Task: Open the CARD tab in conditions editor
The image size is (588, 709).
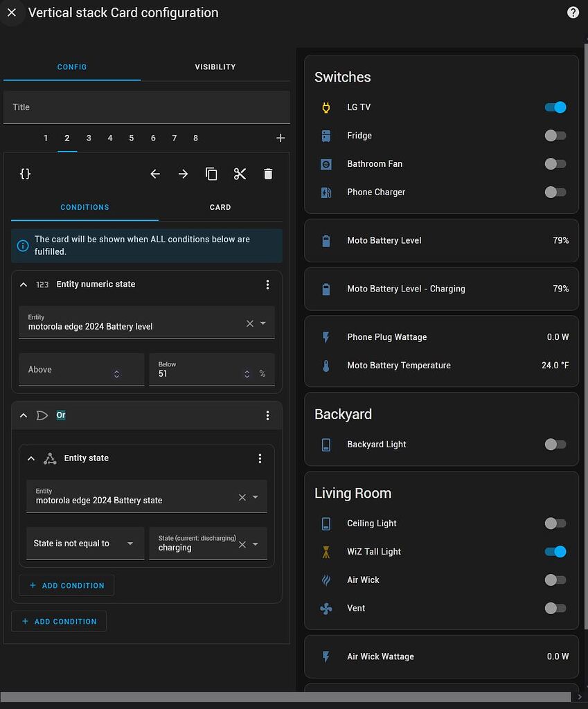Action: click(220, 207)
